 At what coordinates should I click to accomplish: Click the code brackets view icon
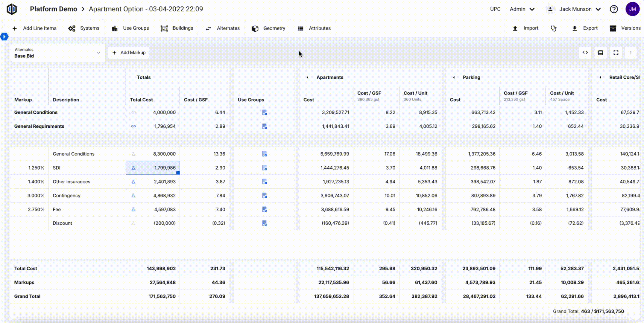pyautogui.click(x=585, y=53)
